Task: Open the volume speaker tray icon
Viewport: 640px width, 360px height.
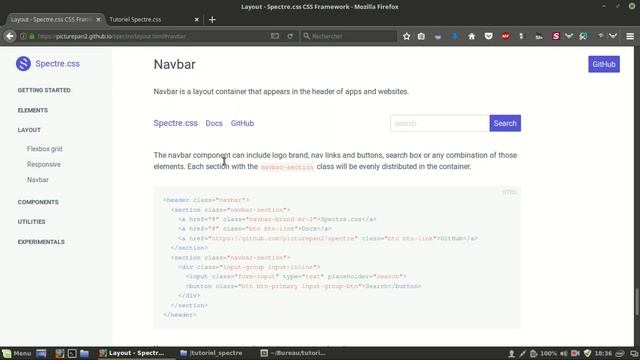Action: [564, 353]
